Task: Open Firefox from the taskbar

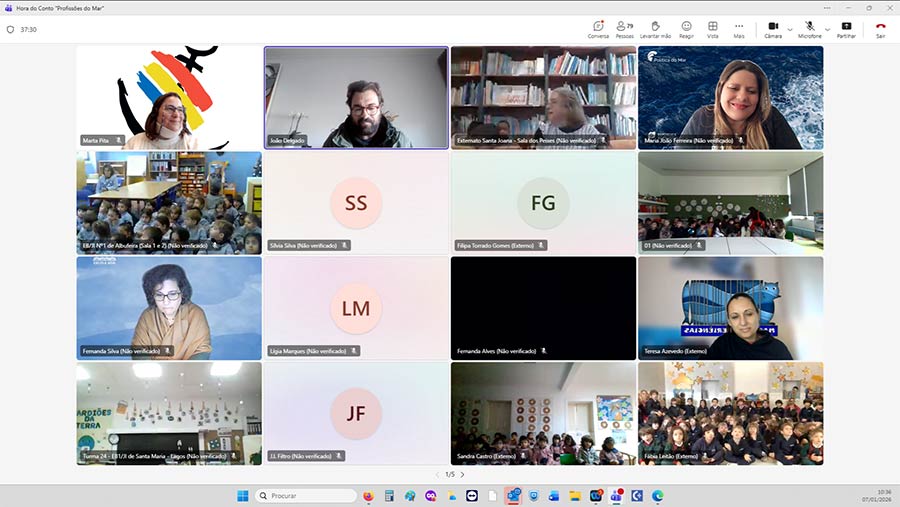Action: pos(368,495)
